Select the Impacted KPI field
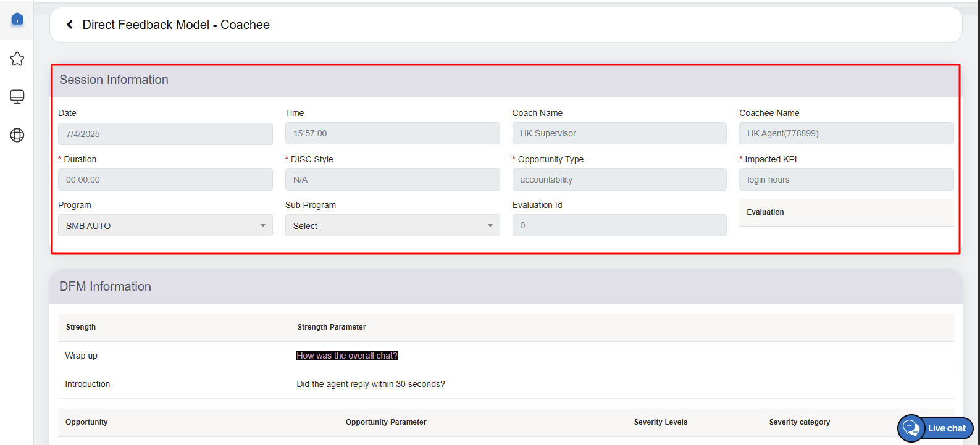980x445 pixels. coord(846,180)
